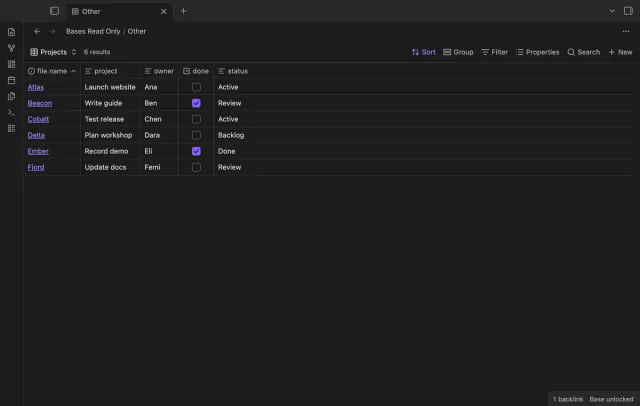640x406 pixels.
Task: Click owner cell Ben
Action: 159,103
